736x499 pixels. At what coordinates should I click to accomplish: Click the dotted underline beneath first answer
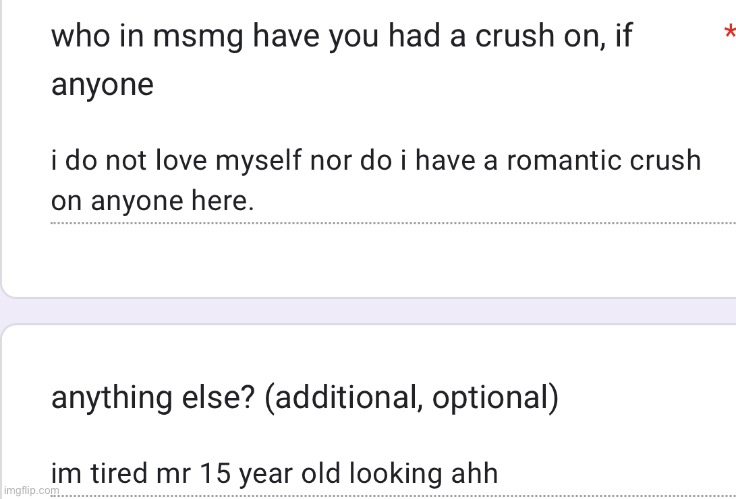(393, 223)
